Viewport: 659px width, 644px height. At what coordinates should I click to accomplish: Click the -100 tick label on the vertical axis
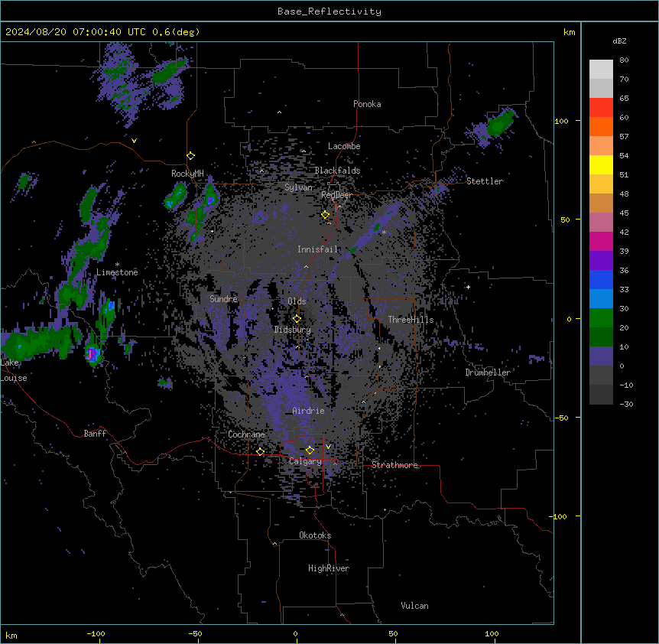coord(559,516)
